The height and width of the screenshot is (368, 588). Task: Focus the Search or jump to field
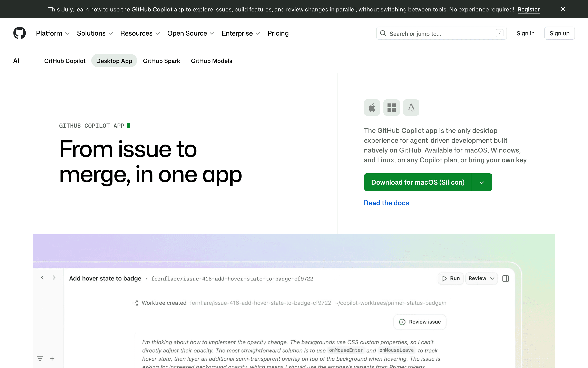click(441, 33)
